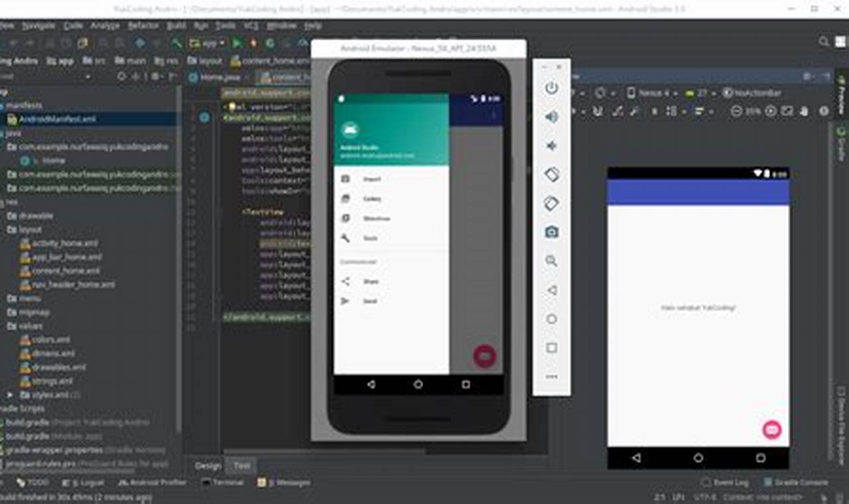Open the Android Profiler tool window

tap(153, 483)
